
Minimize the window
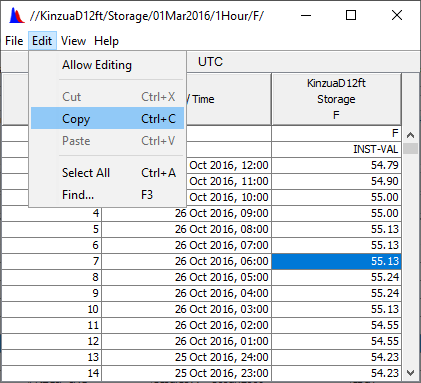[x=306, y=15]
